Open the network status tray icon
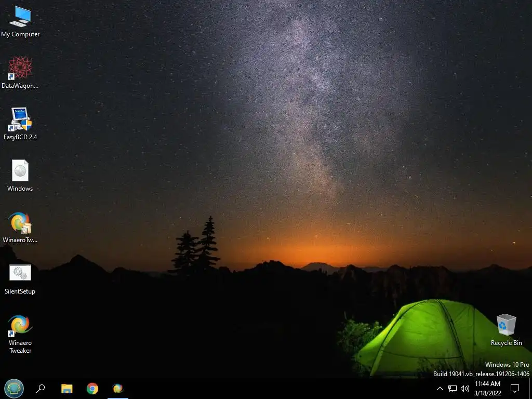This screenshot has width=532, height=399. pyautogui.click(x=453, y=389)
